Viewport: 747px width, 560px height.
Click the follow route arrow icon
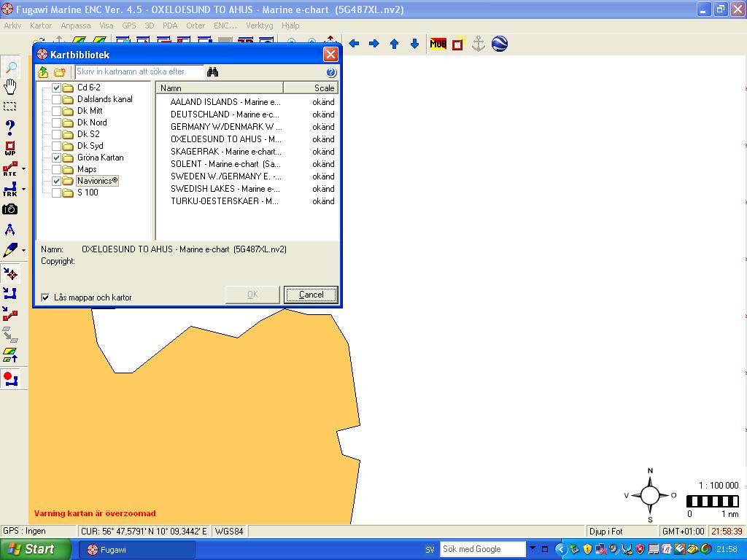(x=10, y=314)
